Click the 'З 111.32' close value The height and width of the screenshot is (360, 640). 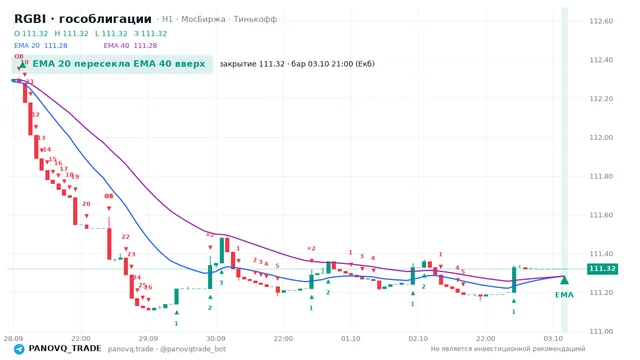[151, 33]
